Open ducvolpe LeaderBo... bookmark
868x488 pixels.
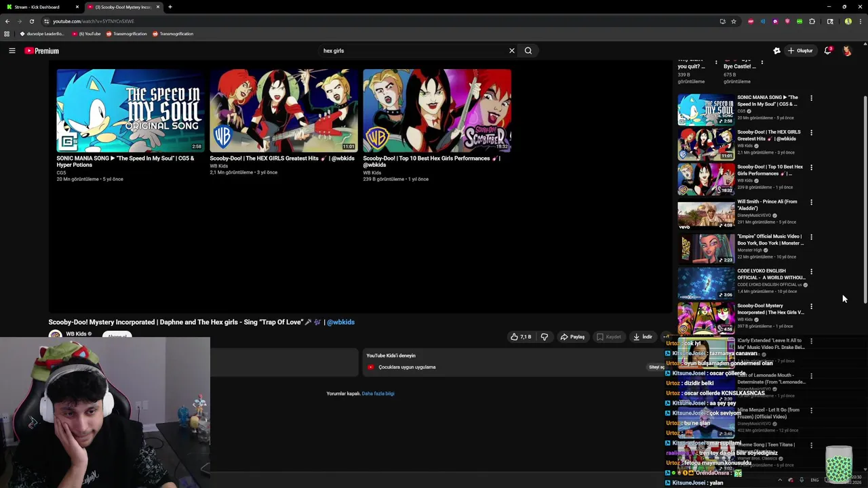pyautogui.click(x=42, y=34)
